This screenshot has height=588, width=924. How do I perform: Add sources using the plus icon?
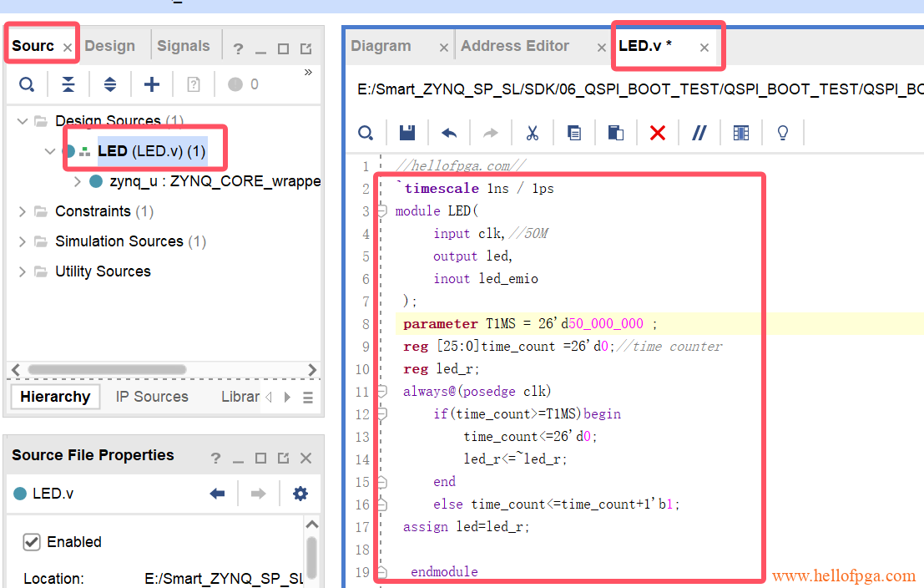(x=152, y=84)
